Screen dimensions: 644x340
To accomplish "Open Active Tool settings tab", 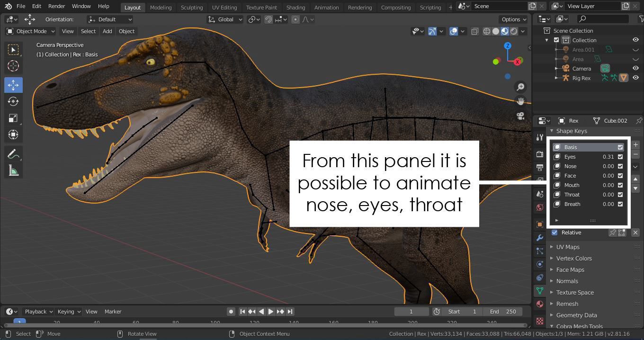I will pyautogui.click(x=539, y=137).
